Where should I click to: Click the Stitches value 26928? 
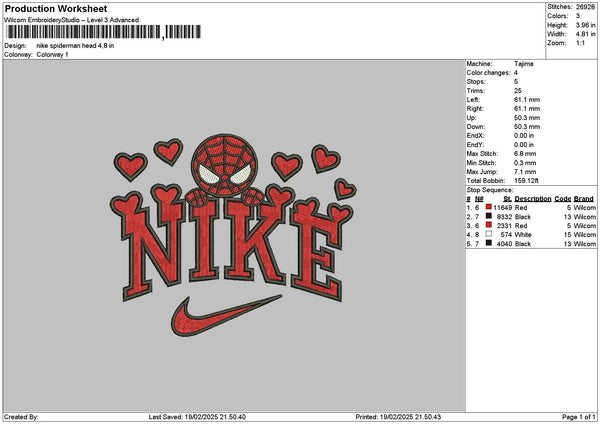click(x=585, y=7)
